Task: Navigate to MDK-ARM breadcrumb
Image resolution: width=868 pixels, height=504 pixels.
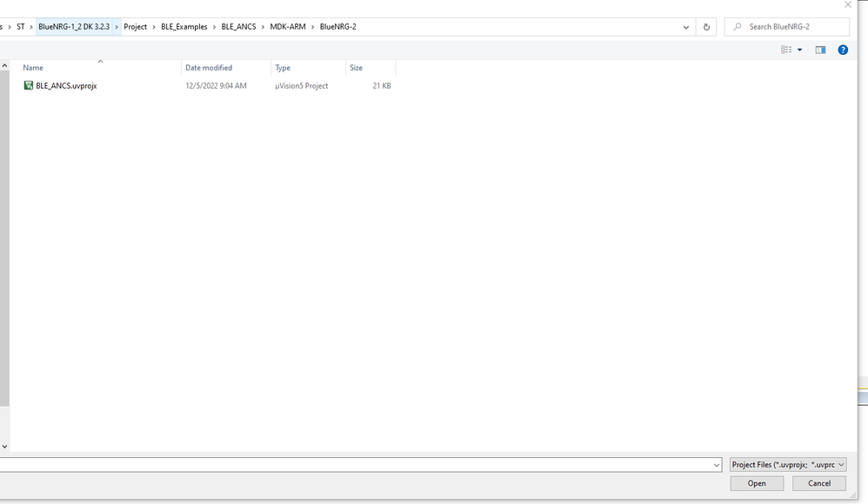Action: pos(288,27)
